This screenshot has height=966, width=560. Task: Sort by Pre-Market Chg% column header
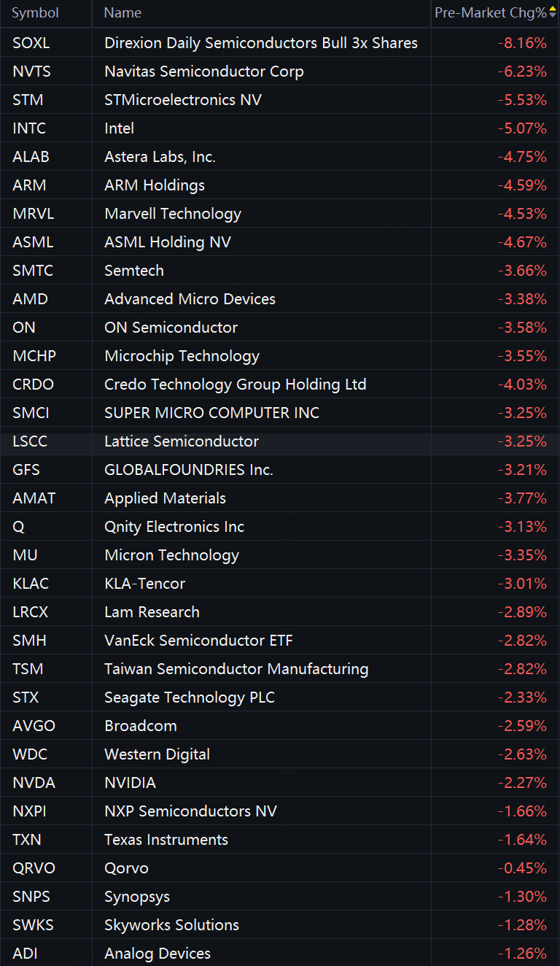point(490,13)
